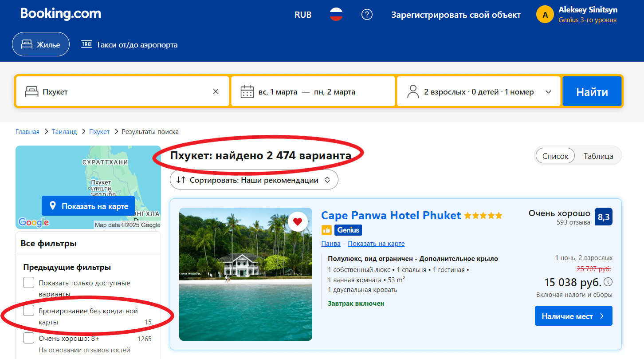The image size is (644, 359).
Task: Open language selector with Russian flag
Action: [x=336, y=15]
